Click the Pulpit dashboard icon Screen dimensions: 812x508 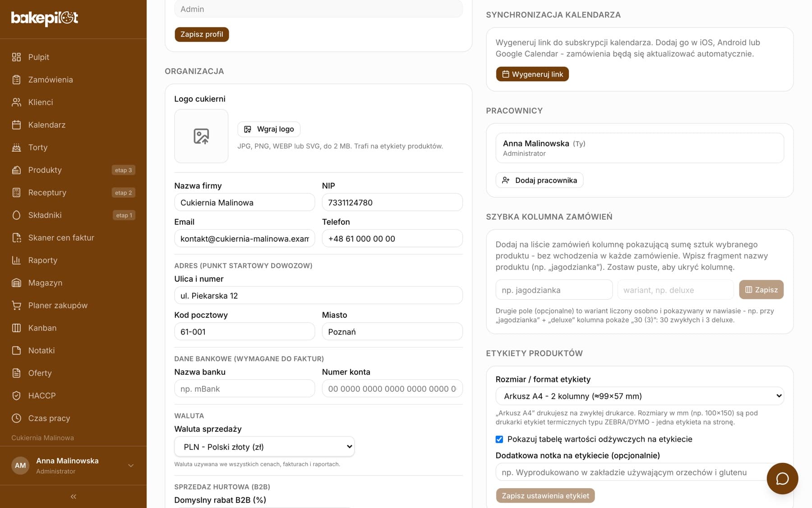pos(16,57)
